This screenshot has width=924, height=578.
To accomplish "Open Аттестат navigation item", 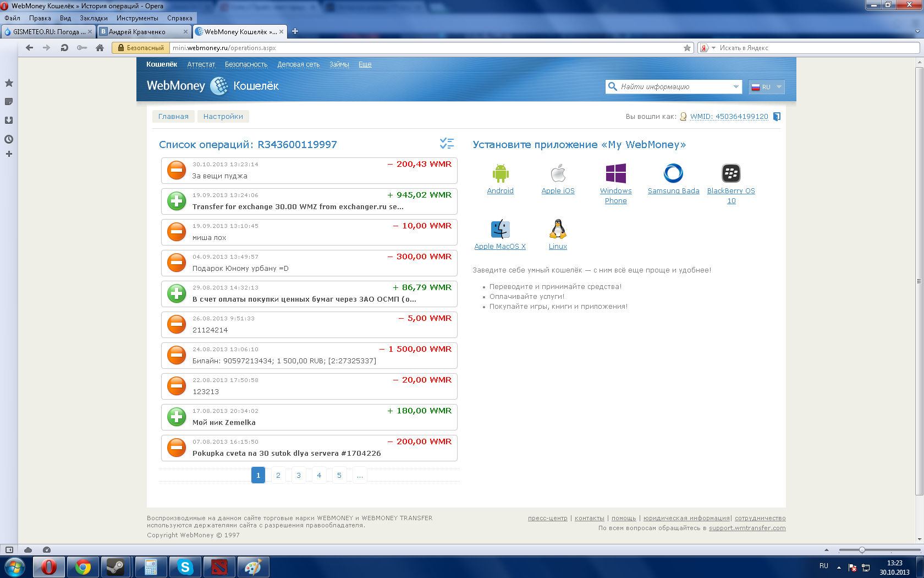I will click(201, 64).
